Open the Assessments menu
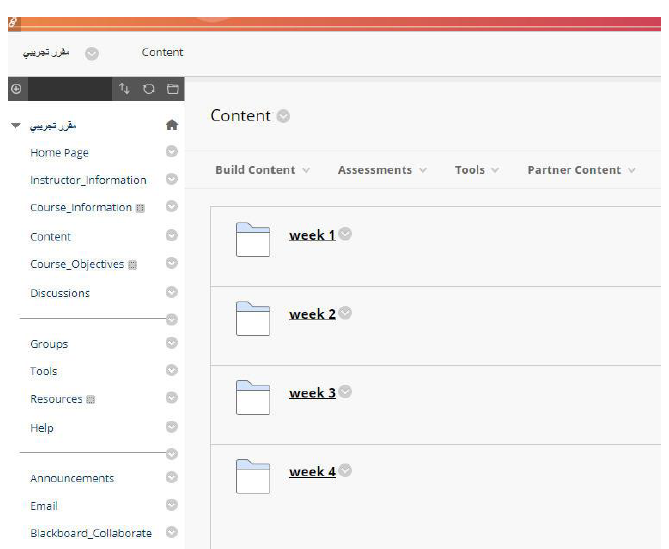The height and width of the screenshot is (549, 669). click(x=382, y=170)
